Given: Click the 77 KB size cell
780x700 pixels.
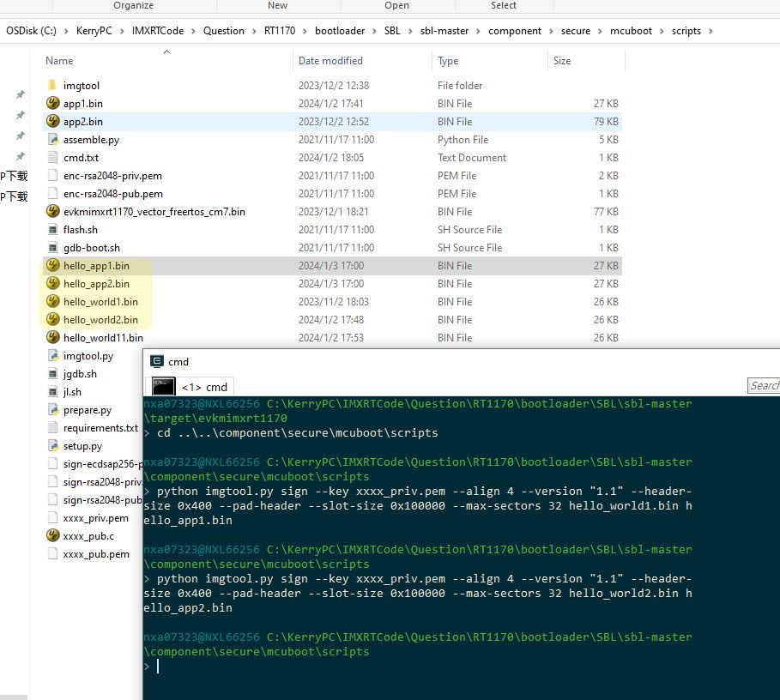Looking at the screenshot, I should point(606,212).
